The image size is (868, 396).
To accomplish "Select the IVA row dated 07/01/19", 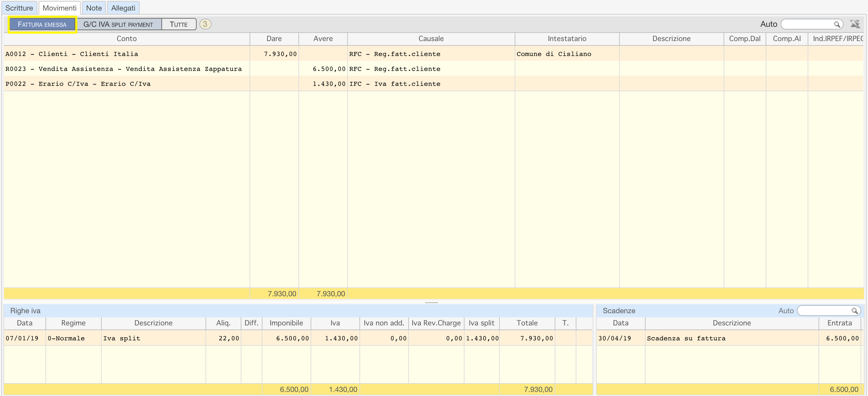I will click(298, 338).
